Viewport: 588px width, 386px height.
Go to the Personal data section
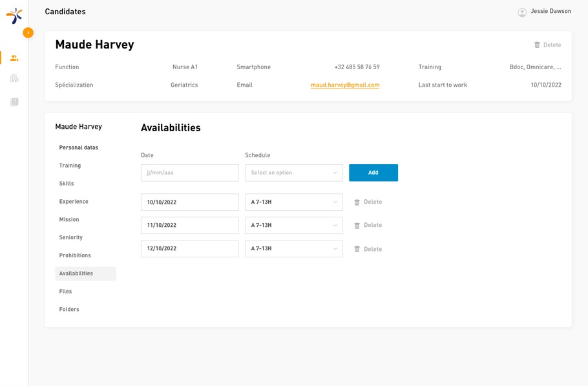coord(79,147)
